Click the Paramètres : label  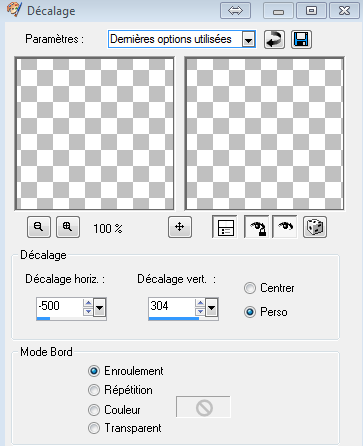click(55, 39)
